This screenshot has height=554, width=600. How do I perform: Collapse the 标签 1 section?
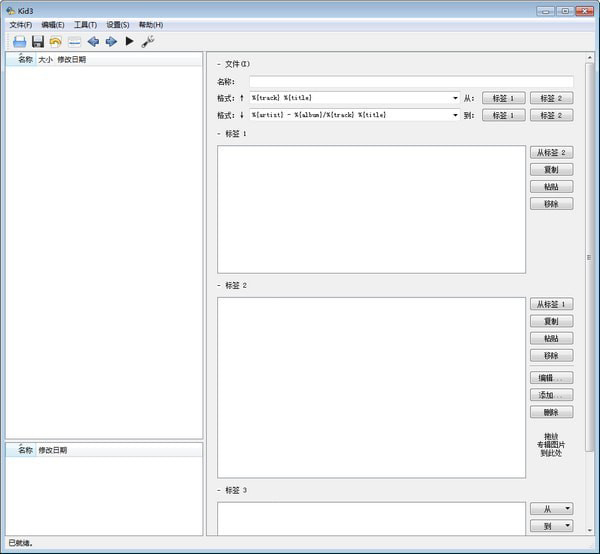[219, 133]
